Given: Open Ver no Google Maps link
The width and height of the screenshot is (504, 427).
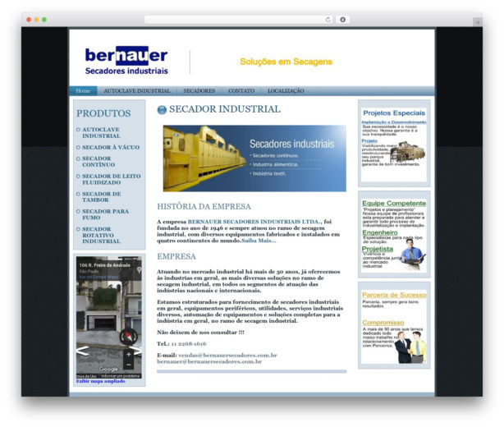Looking at the screenshot, I should click(99, 278).
